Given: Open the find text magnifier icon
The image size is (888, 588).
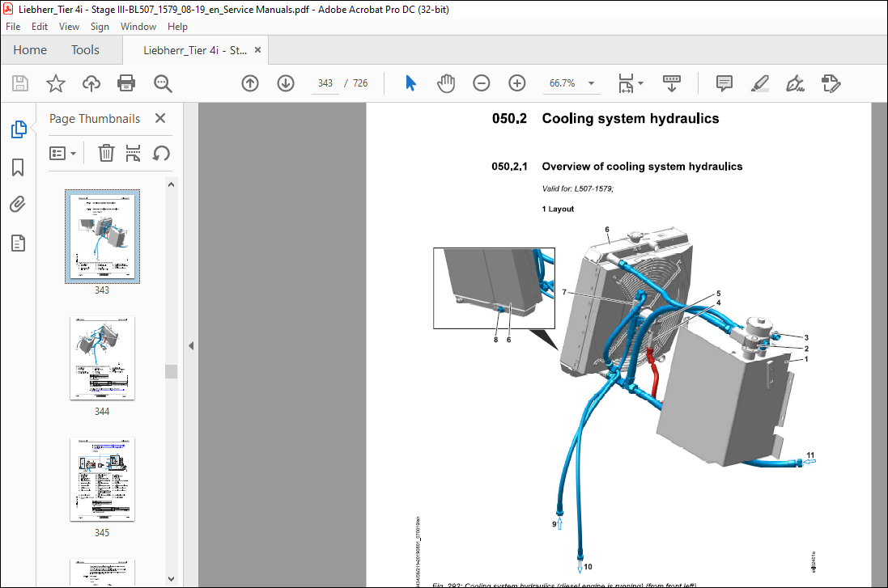Looking at the screenshot, I should coord(163,83).
